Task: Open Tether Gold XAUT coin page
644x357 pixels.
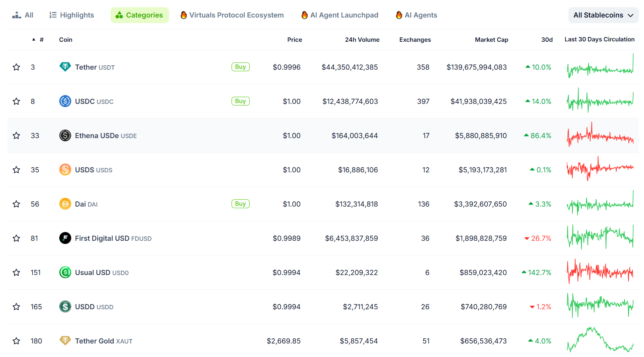Action: [104, 341]
